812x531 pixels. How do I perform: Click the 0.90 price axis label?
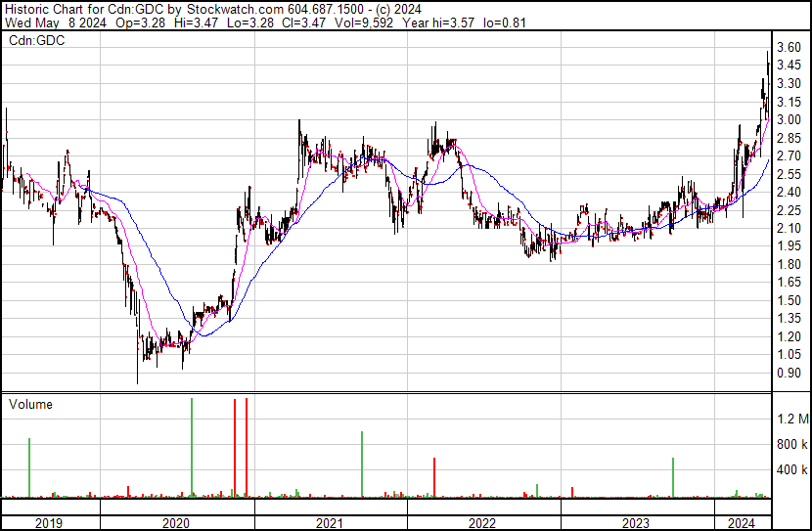[x=789, y=373]
